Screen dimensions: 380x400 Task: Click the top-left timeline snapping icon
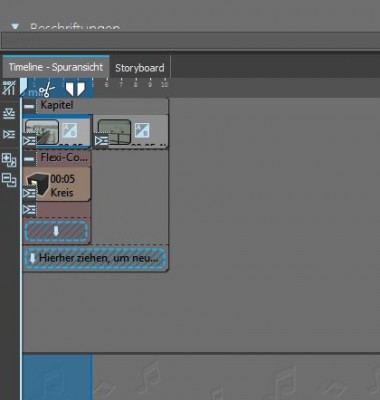click(x=9, y=88)
